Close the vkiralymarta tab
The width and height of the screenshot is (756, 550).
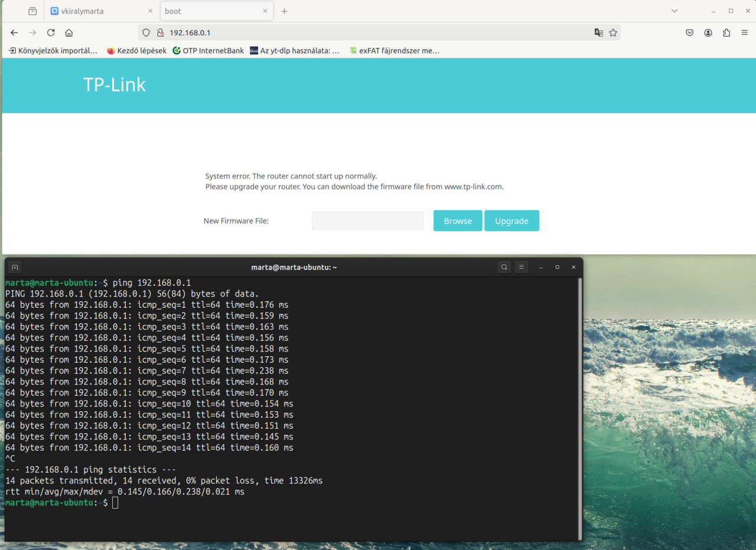pos(150,11)
